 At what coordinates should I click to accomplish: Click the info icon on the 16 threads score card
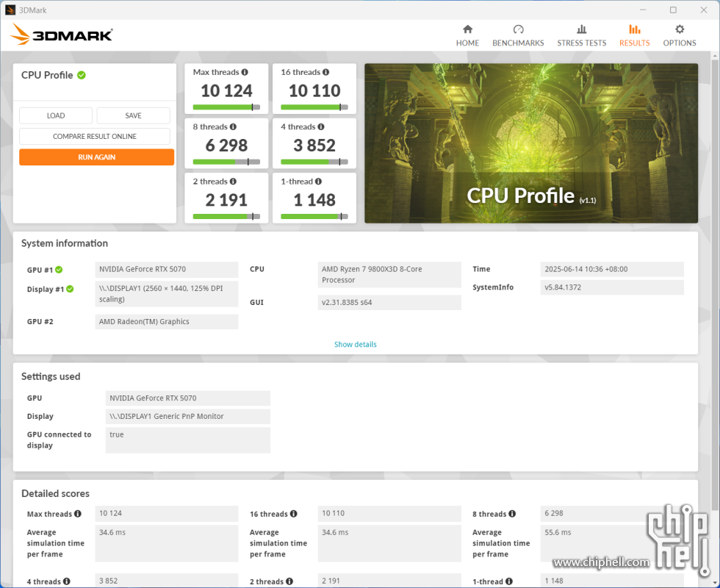(325, 72)
